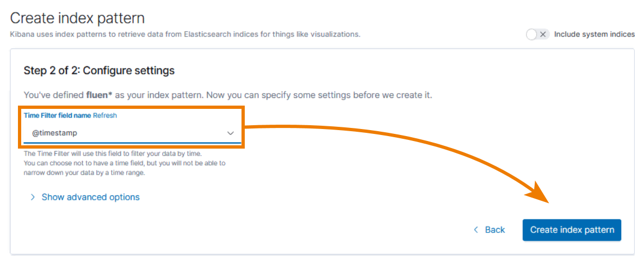Click the "Time Filter field name" label
Viewport: 644px width, 264px height.
(57, 115)
